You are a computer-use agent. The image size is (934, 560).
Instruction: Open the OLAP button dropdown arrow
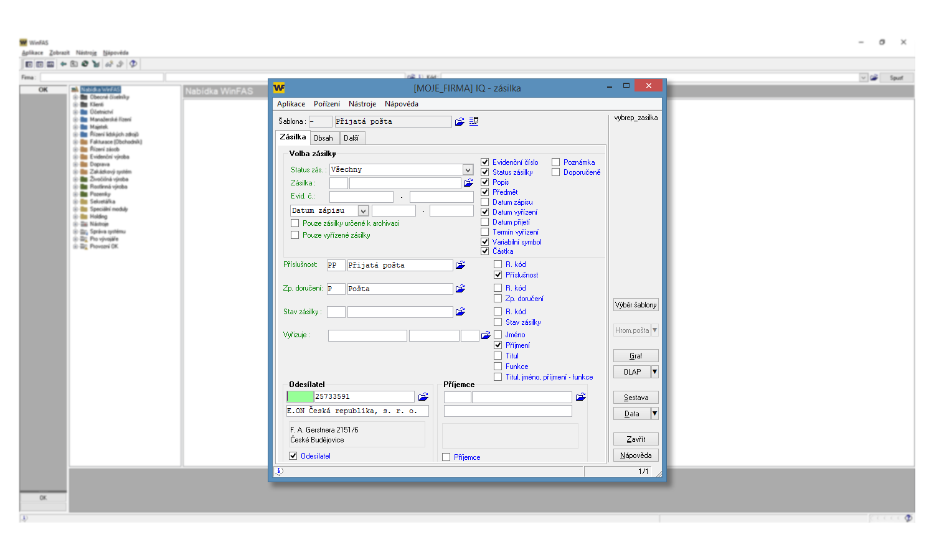point(655,372)
